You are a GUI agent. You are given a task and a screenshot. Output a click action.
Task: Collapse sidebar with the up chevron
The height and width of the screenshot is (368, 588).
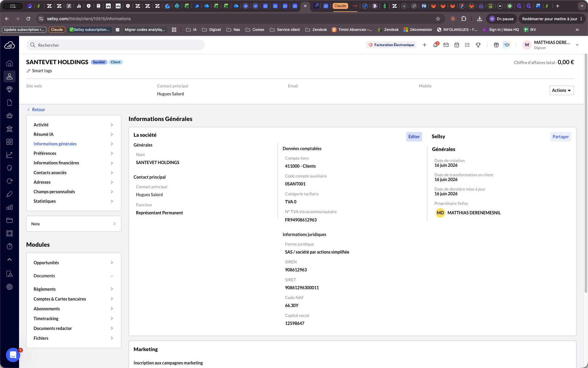[x=10, y=260]
